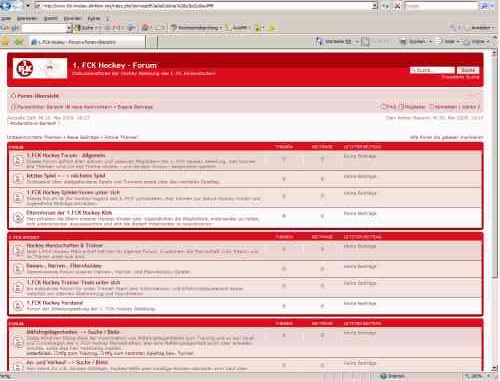500x381 pixels.
Task: Click the add to favorites icon
Action: [19, 42]
